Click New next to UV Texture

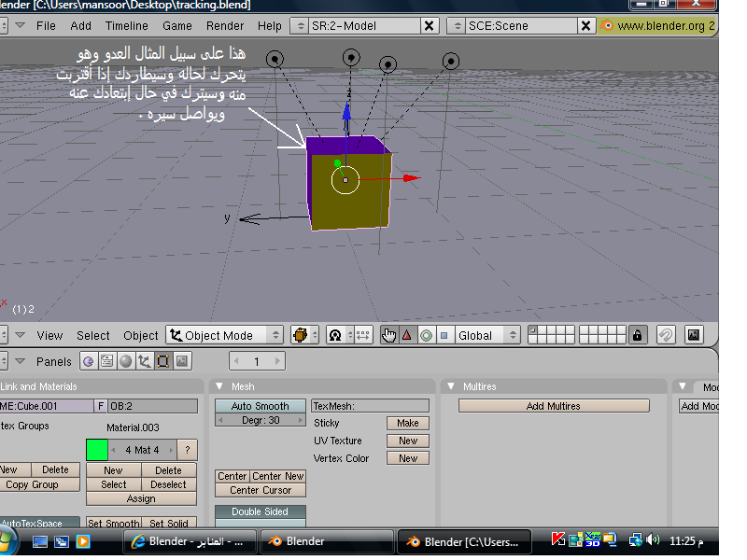408,441
